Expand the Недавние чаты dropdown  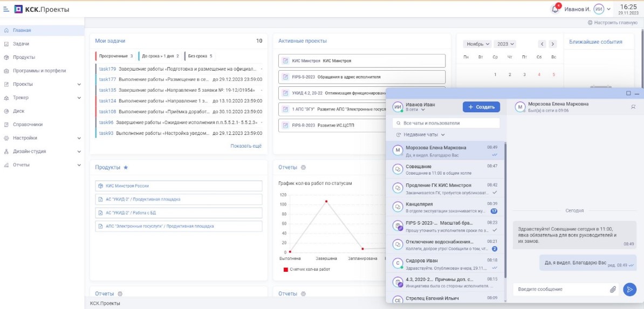pos(421,134)
